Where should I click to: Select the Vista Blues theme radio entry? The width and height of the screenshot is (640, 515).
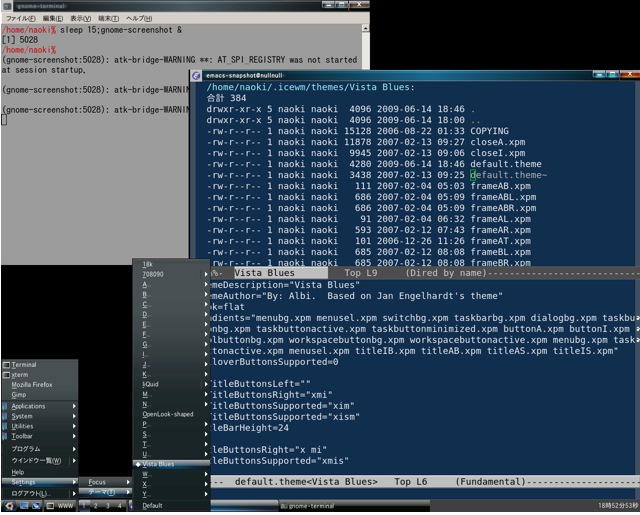click(158, 464)
